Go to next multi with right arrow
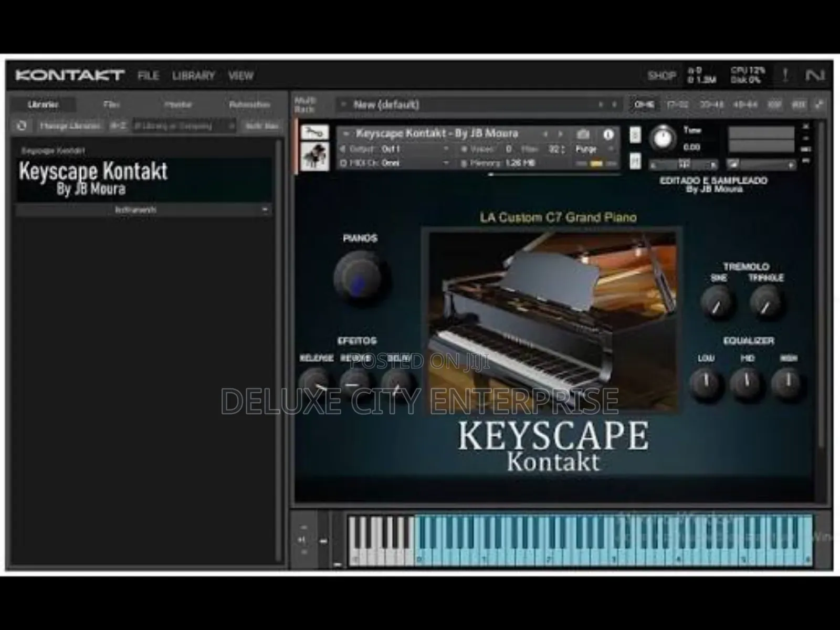 [614, 104]
